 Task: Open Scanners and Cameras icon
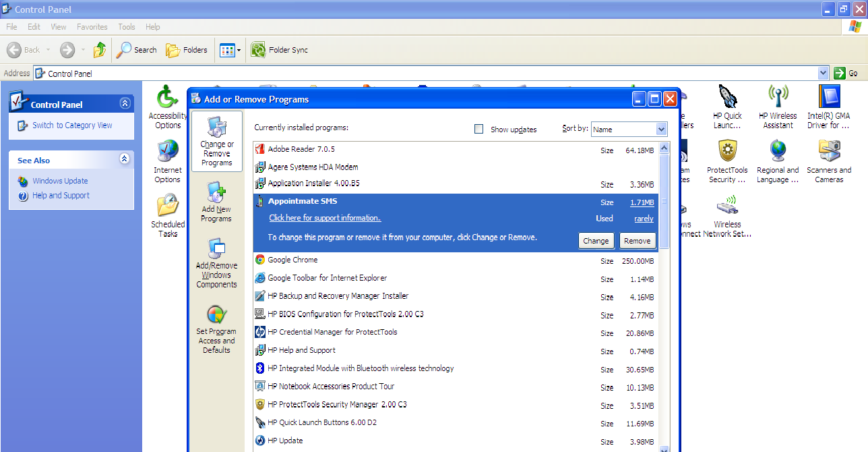click(829, 162)
